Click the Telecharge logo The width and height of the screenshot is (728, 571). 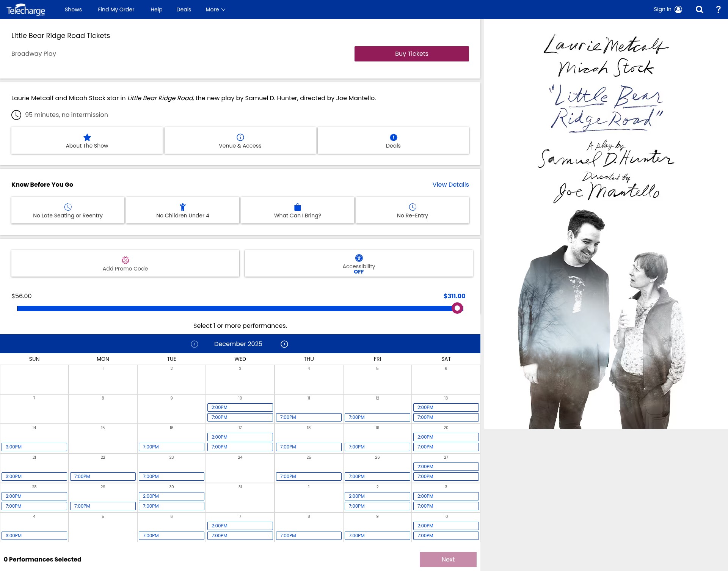(26, 9)
